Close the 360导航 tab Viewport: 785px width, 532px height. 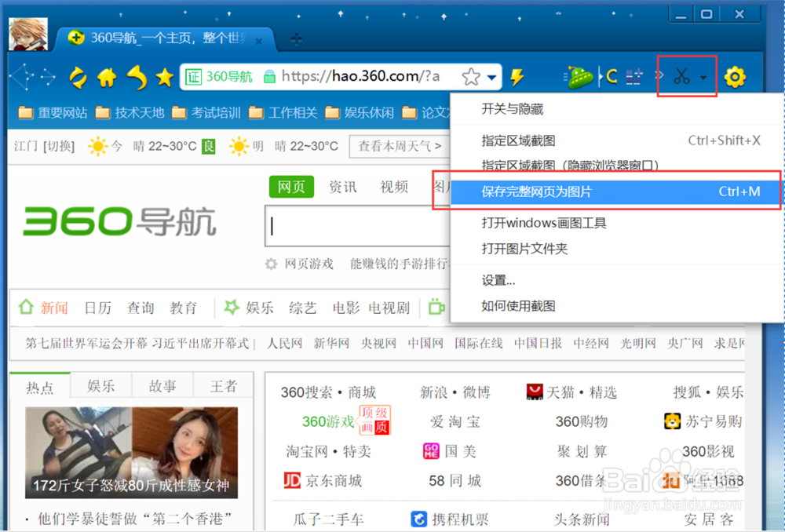click(x=259, y=42)
